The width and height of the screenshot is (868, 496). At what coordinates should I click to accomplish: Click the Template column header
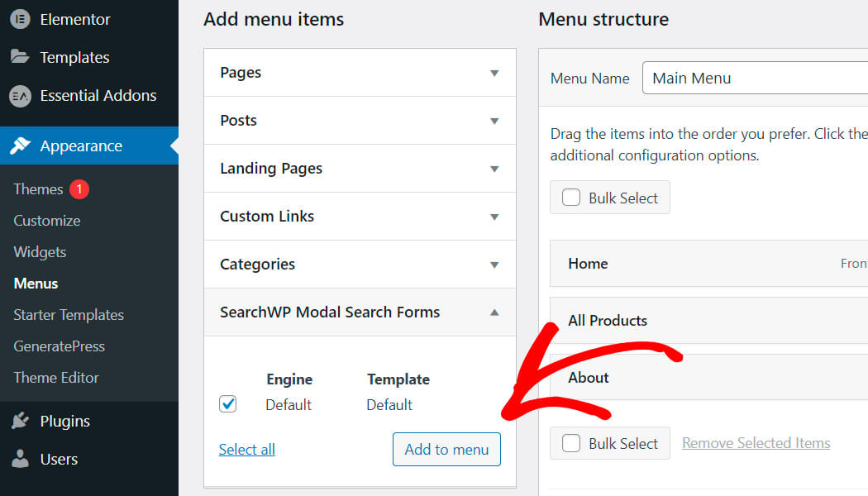point(398,379)
